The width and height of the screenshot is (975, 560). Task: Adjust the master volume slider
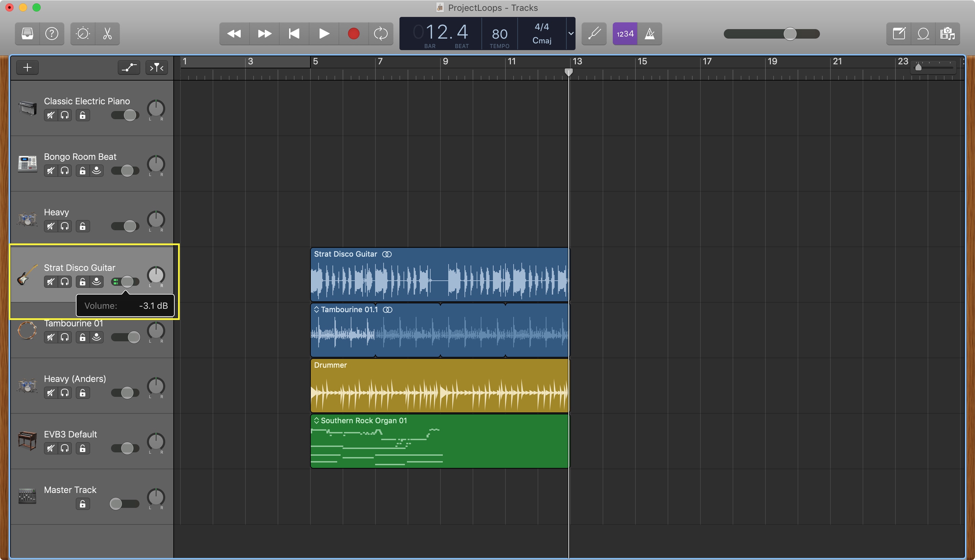pos(772,34)
